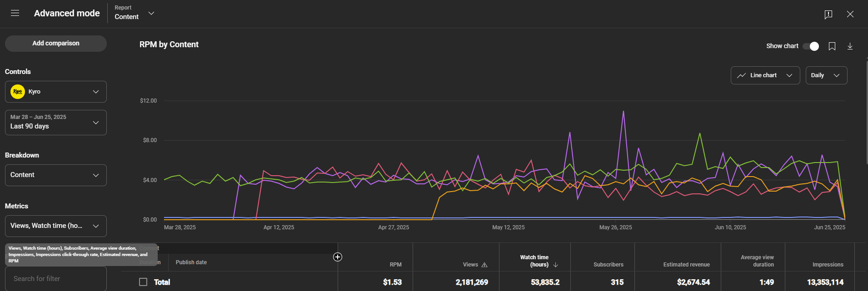
Task: Expand the Kyro channel selector
Action: click(x=56, y=92)
